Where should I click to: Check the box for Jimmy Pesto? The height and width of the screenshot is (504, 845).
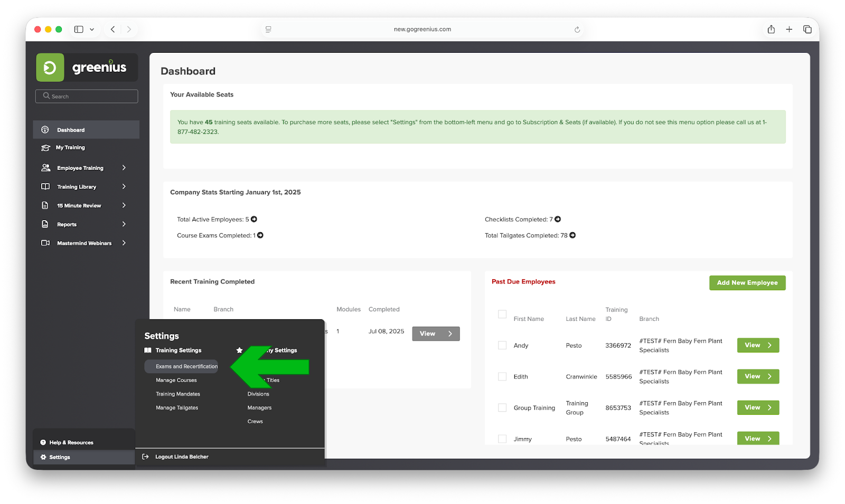502,439
